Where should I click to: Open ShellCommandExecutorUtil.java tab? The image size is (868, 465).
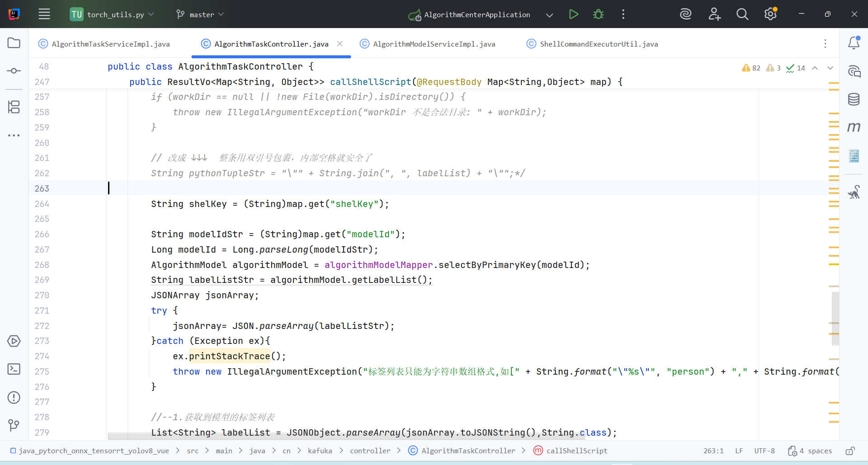coord(592,44)
